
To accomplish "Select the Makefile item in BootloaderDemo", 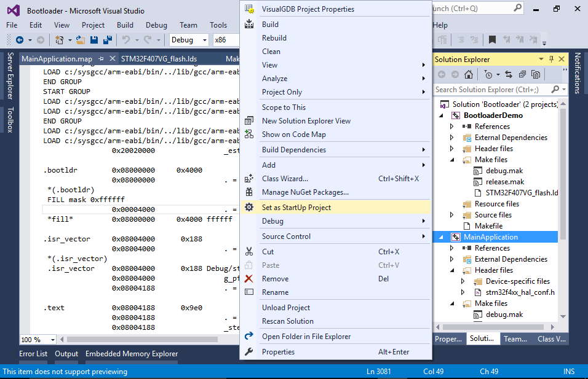I will 488,226.
